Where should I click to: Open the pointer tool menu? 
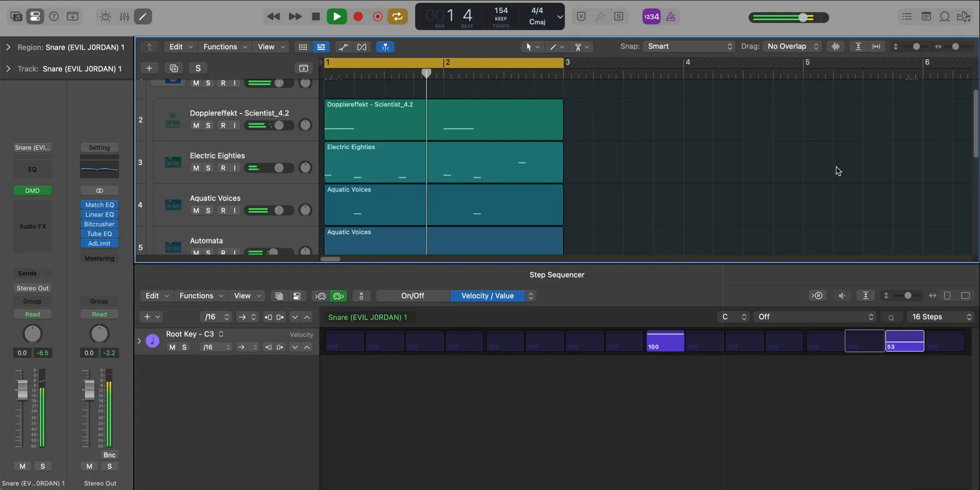coord(532,46)
